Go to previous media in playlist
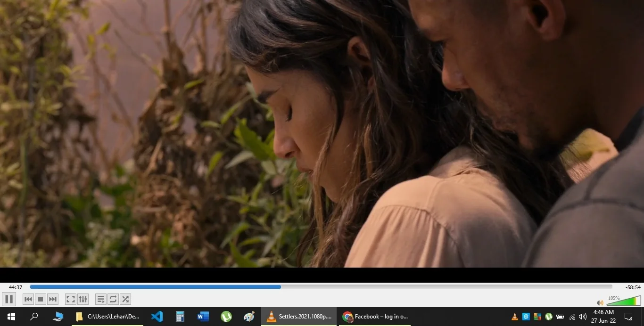 28,299
